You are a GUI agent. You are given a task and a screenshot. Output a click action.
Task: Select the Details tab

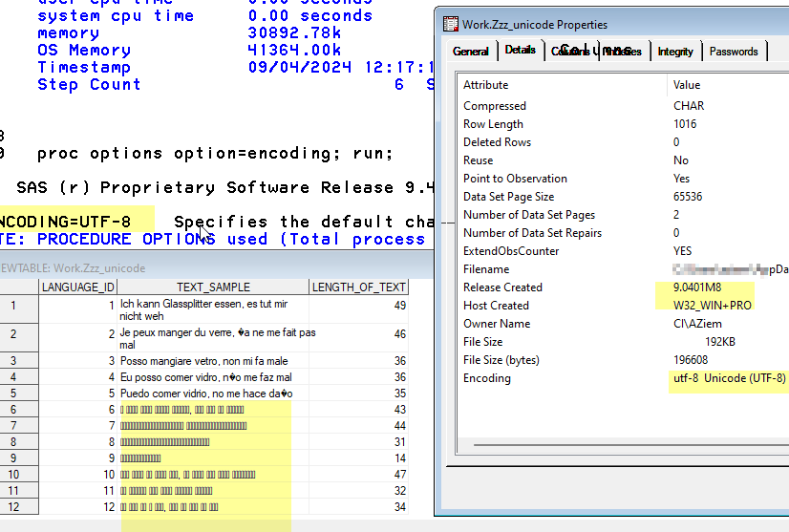(521, 51)
